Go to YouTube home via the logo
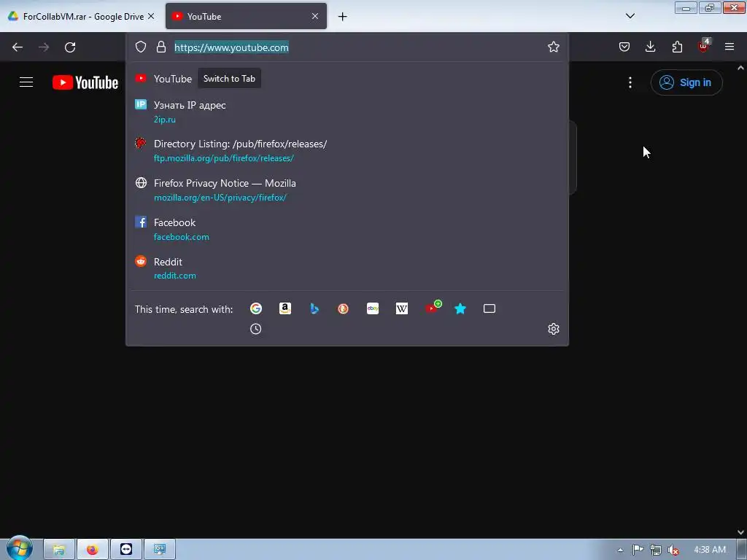This screenshot has width=747, height=560. tap(85, 82)
